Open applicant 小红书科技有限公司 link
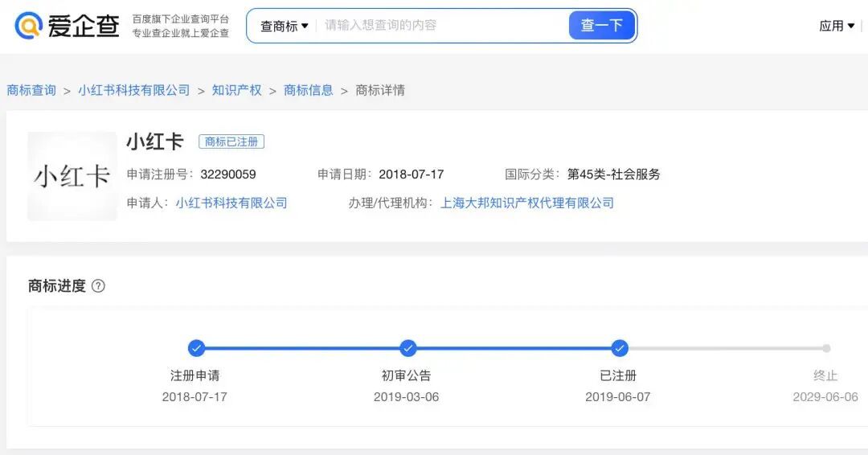This screenshot has height=455, width=868. tap(231, 203)
